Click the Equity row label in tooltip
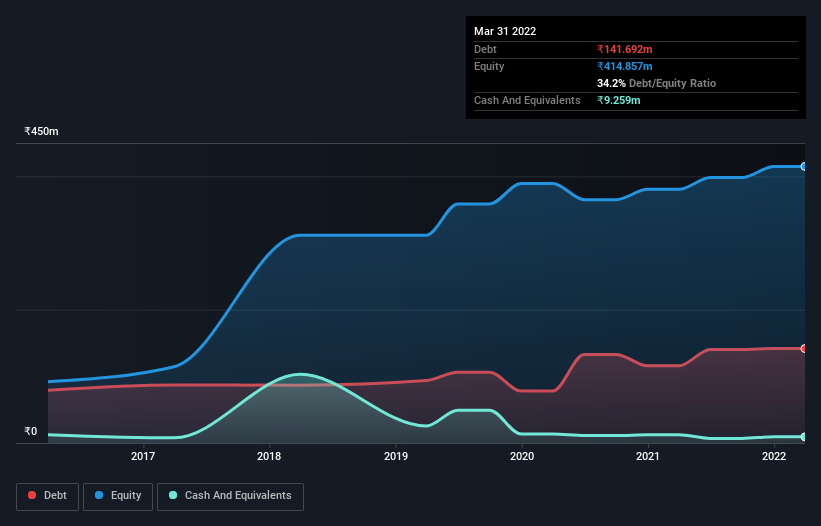The image size is (821, 526). [x=489, y=66]
